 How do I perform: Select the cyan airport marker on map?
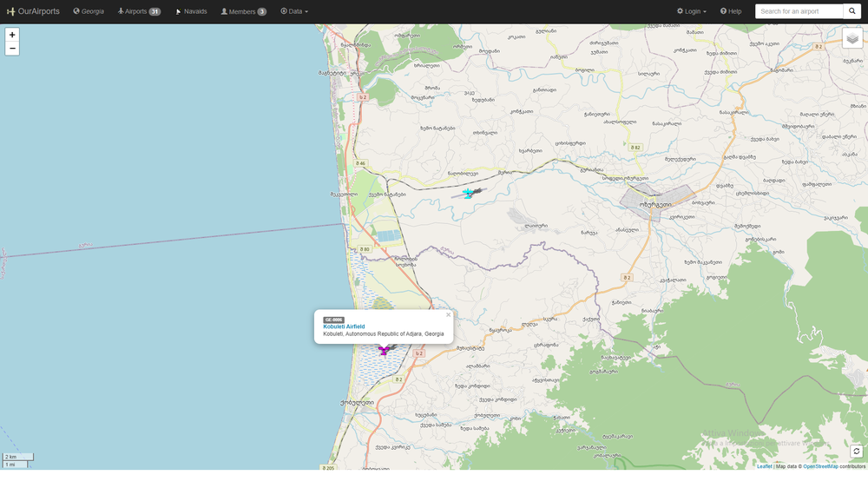coord(469,194)
